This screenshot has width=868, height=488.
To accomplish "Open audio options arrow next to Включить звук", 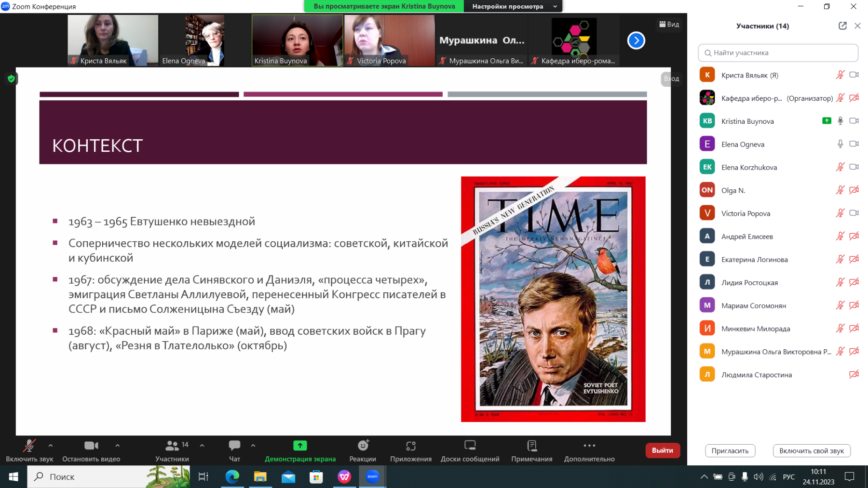I will click(x=51, y=446).
